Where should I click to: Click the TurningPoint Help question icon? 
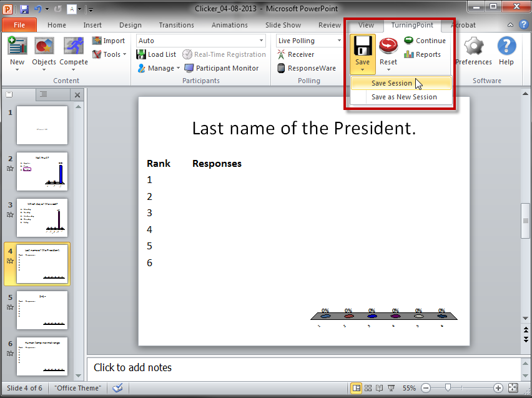pyautogui.click(x=506, y=46)
